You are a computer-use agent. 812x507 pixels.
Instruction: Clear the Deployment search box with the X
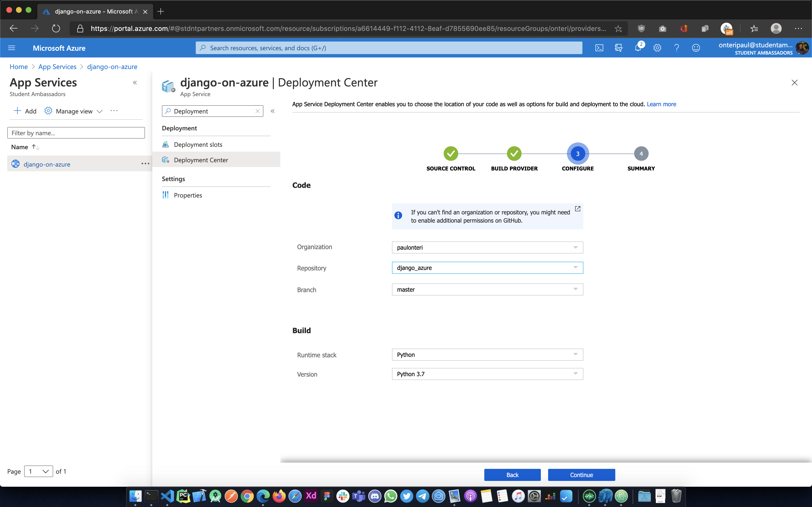click(257, 111)
